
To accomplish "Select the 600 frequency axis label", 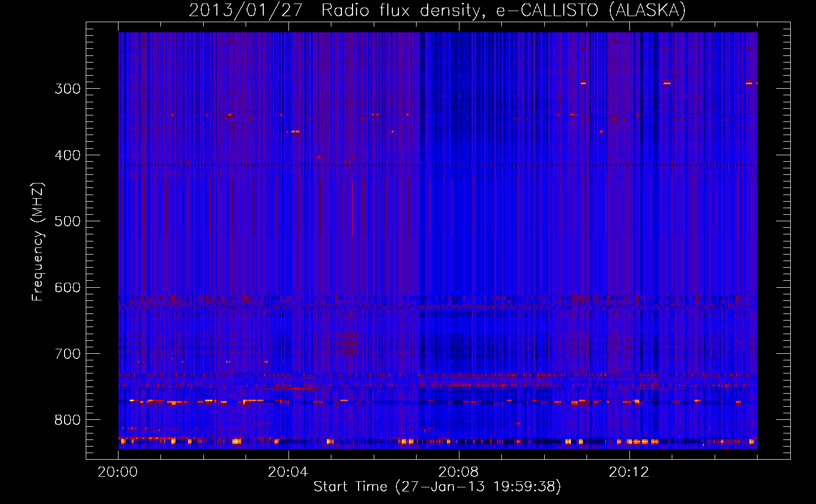I will click(68, 288).
